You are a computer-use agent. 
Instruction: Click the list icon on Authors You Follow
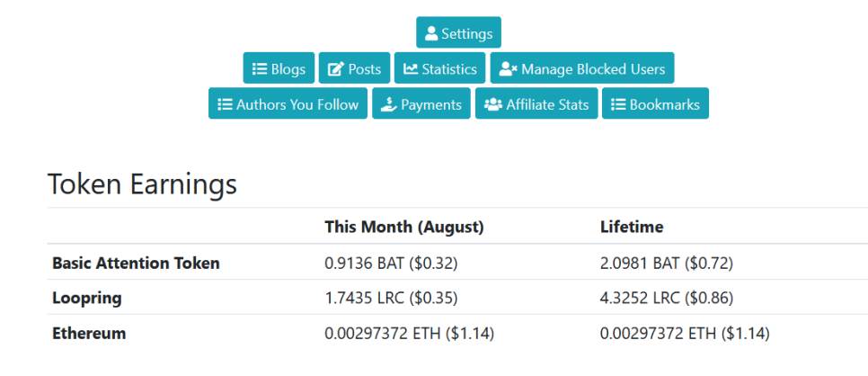[225, 104]
